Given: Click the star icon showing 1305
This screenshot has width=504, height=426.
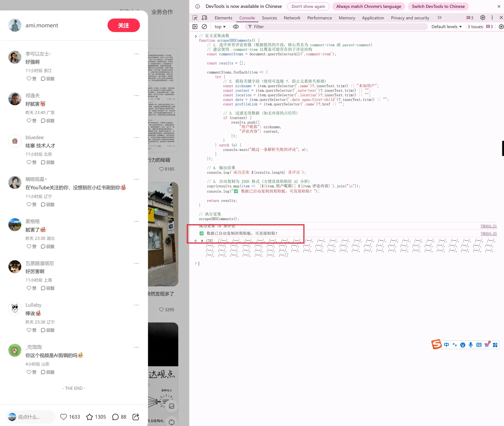Looking at the screenshot, I should pyautogui.click(x=90, y=417).
